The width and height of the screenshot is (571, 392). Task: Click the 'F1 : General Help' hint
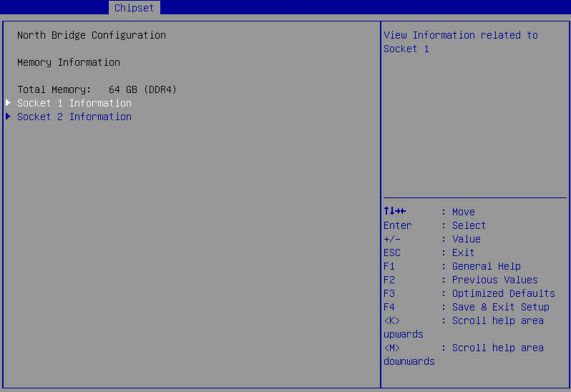click(452, 266)
